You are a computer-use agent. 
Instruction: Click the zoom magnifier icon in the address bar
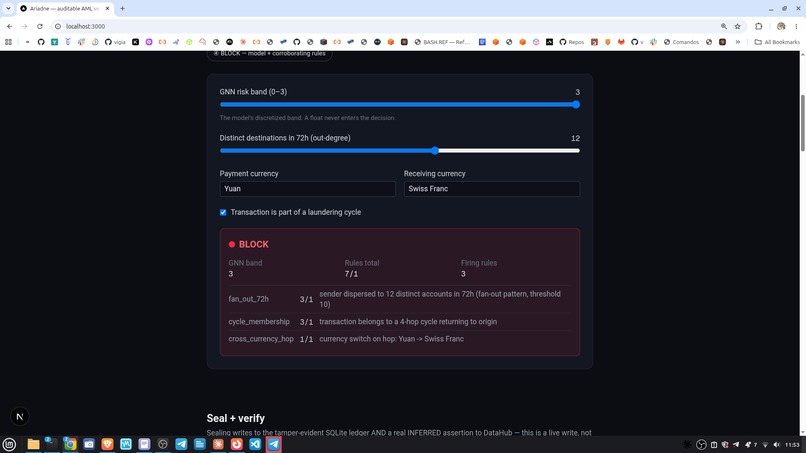point(724,26)
